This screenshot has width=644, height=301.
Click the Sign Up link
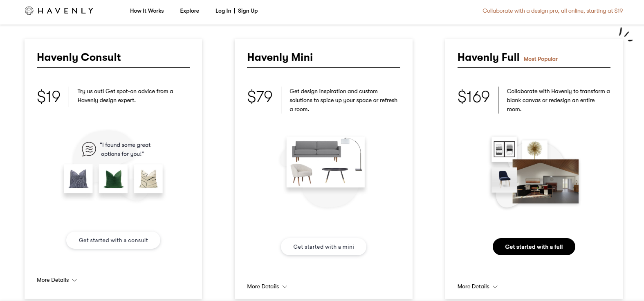click(x=248, y=11)
